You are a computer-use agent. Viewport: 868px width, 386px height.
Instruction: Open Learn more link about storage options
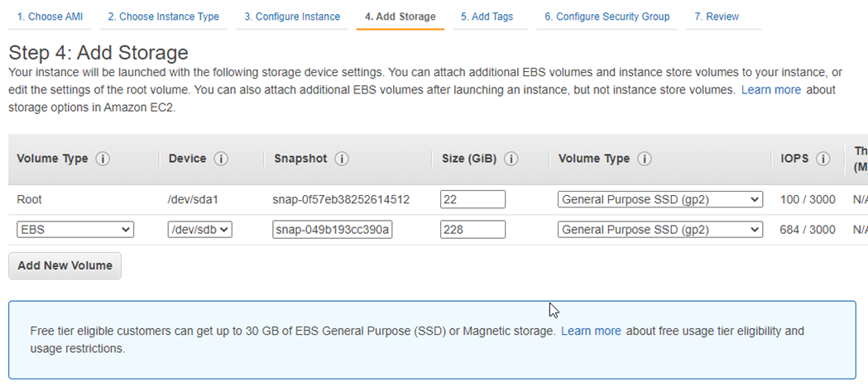pyautogui.click(x=770, y=89)
